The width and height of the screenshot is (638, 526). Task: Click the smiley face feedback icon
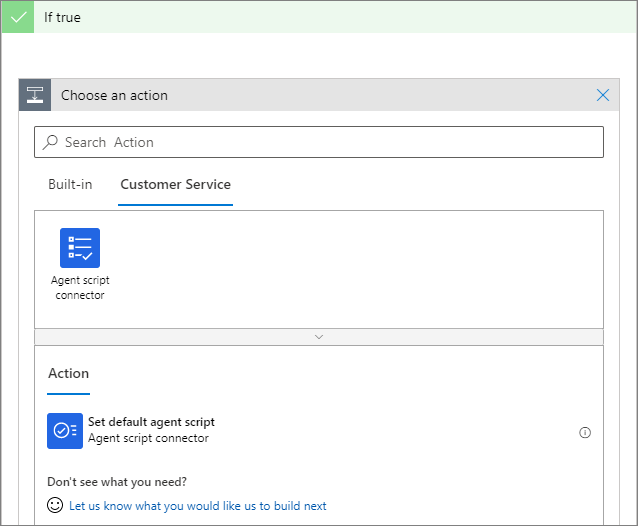pos(56,505)
